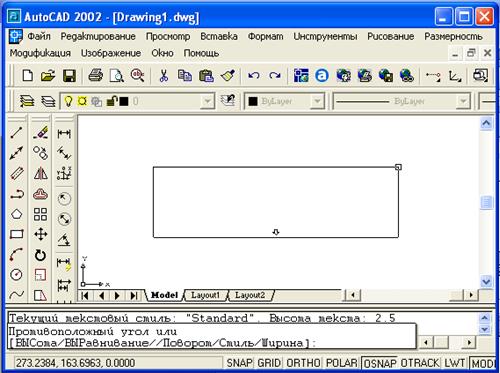The height and width of the screenshot is (373, 500).
Task: Select the Mirror tool
Action: click(41, 173)
